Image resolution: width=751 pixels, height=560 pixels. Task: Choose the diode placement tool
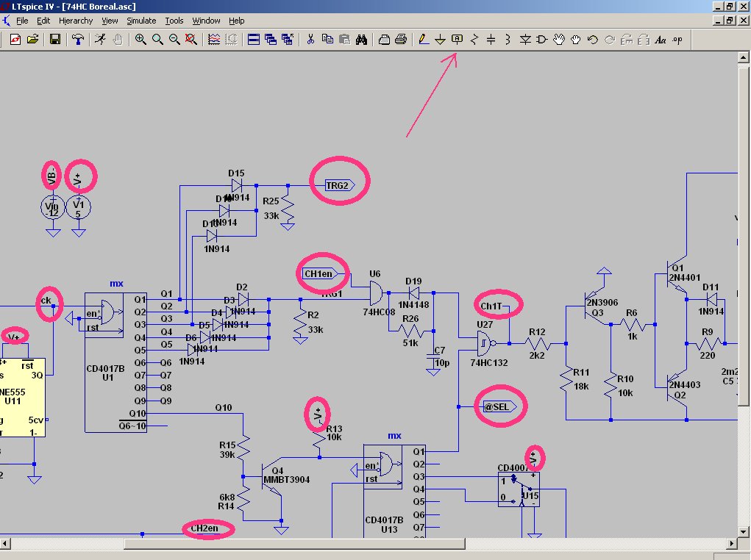click(525, 40)
